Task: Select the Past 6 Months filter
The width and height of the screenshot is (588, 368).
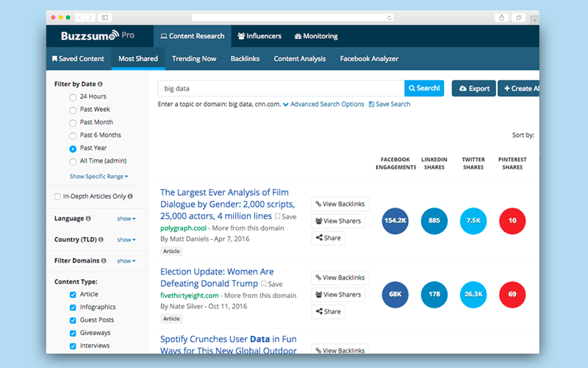Action: point(73,136)
